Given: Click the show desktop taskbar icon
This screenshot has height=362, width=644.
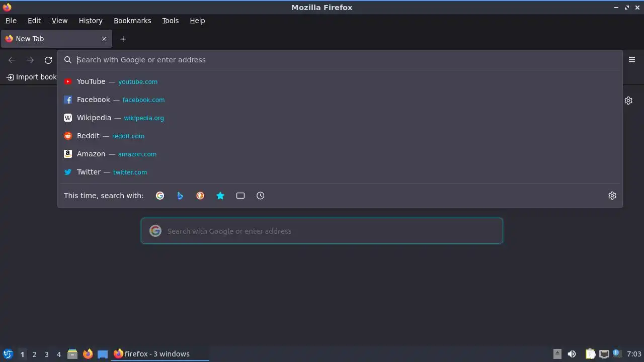Looking at the screenshot, I should (103, 354).
